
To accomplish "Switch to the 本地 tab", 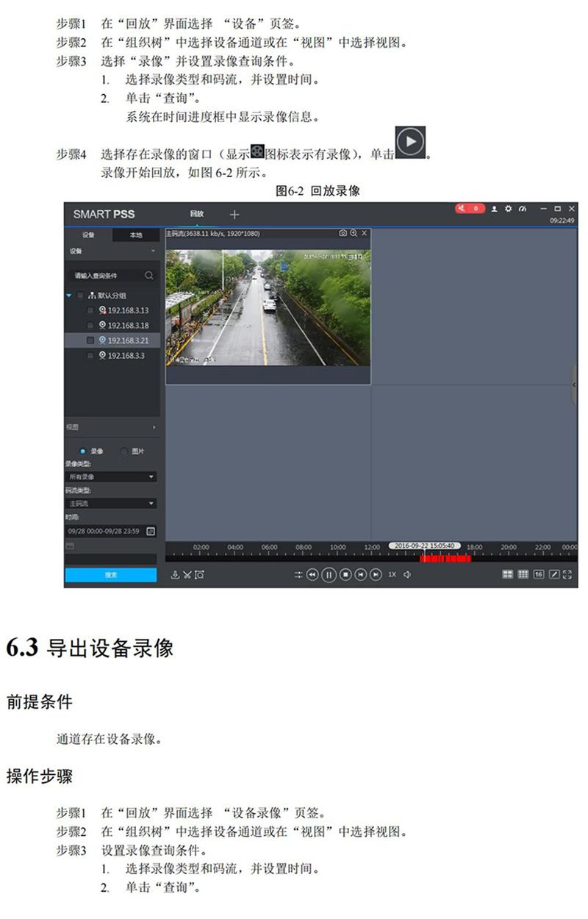I will pos(136,235).
